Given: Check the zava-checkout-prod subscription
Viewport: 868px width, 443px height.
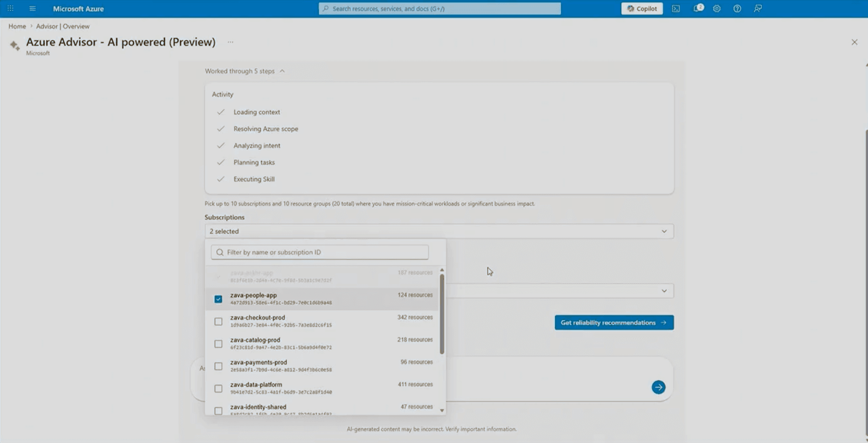Looking at the screenshot, I should click(x=218, y=321).
